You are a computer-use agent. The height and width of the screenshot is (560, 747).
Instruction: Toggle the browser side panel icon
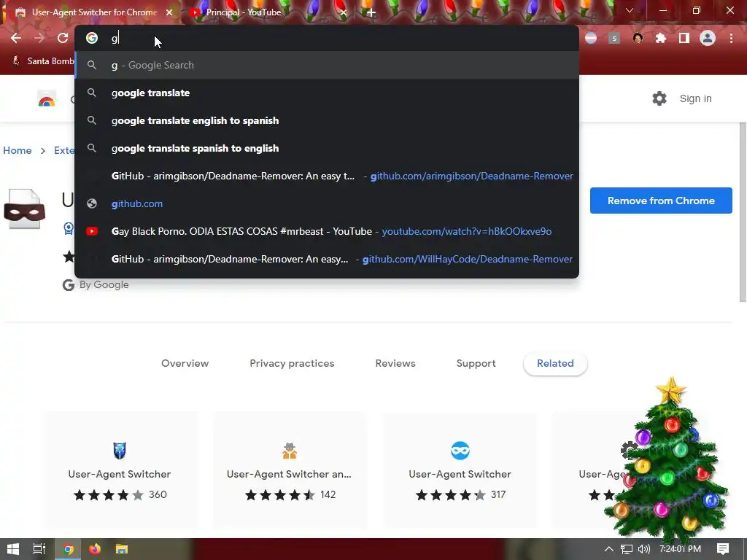(x=684, y=38)
